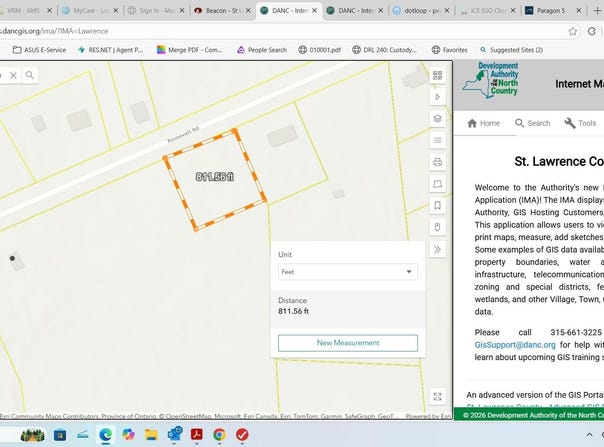
Task: Click the map search magnifier icon
Action: pyautogui.click(x=30, y=75)
